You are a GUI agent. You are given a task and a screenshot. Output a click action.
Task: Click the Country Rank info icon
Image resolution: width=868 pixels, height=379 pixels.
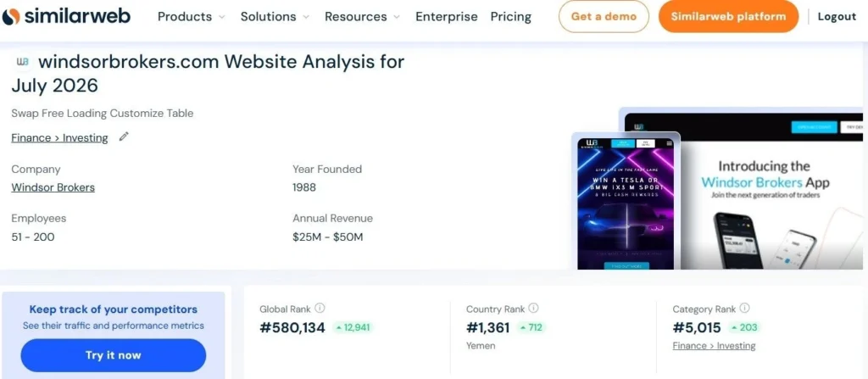click(x=533, y=308)
